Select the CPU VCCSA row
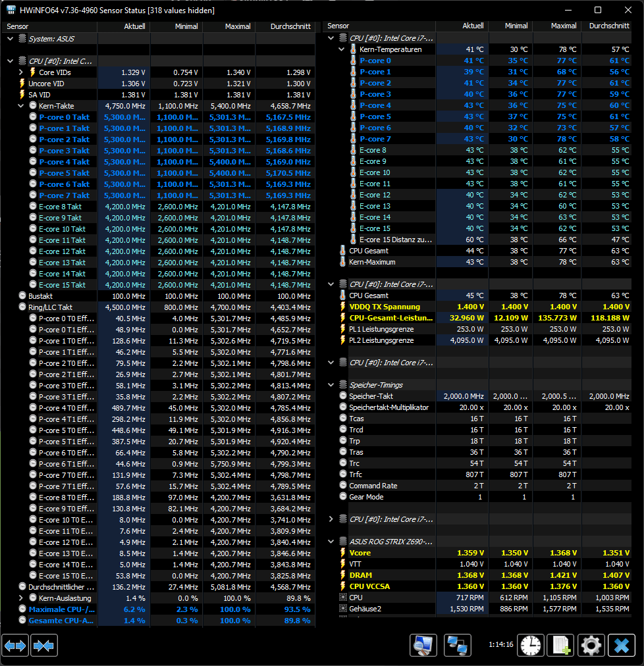 (478, 586)
